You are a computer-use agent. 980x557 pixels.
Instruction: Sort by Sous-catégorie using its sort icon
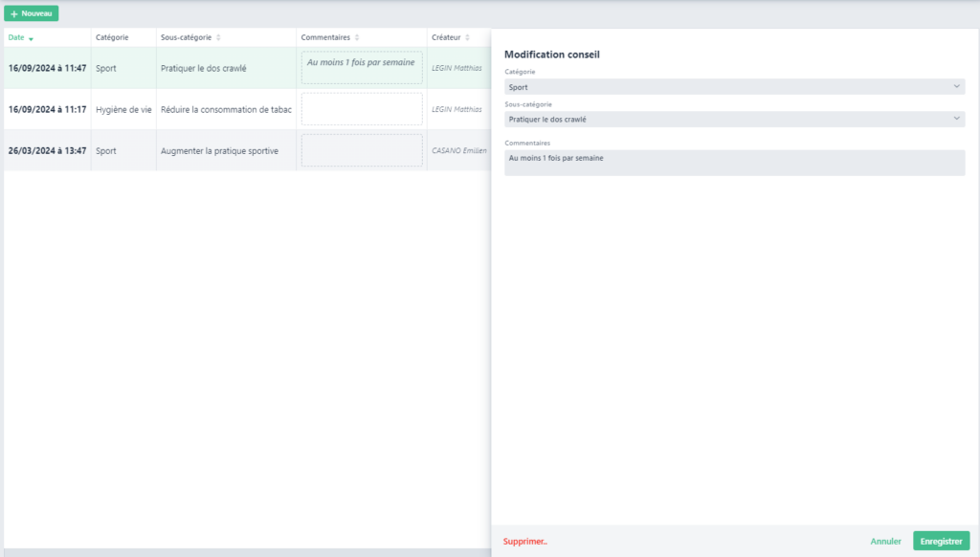(x=218, y=38)
